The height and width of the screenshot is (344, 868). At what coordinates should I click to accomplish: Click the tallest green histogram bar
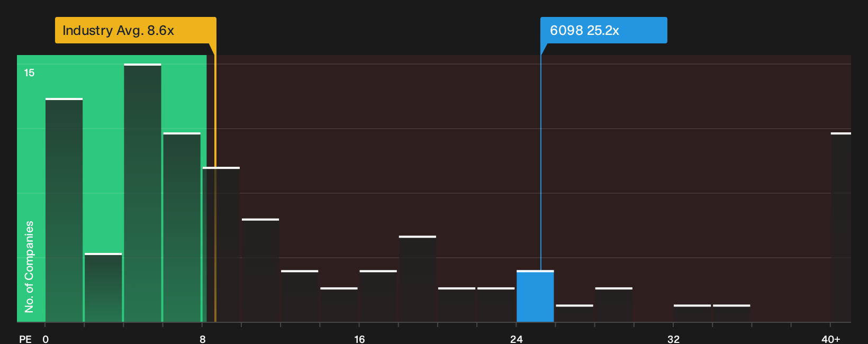(142, 193)
